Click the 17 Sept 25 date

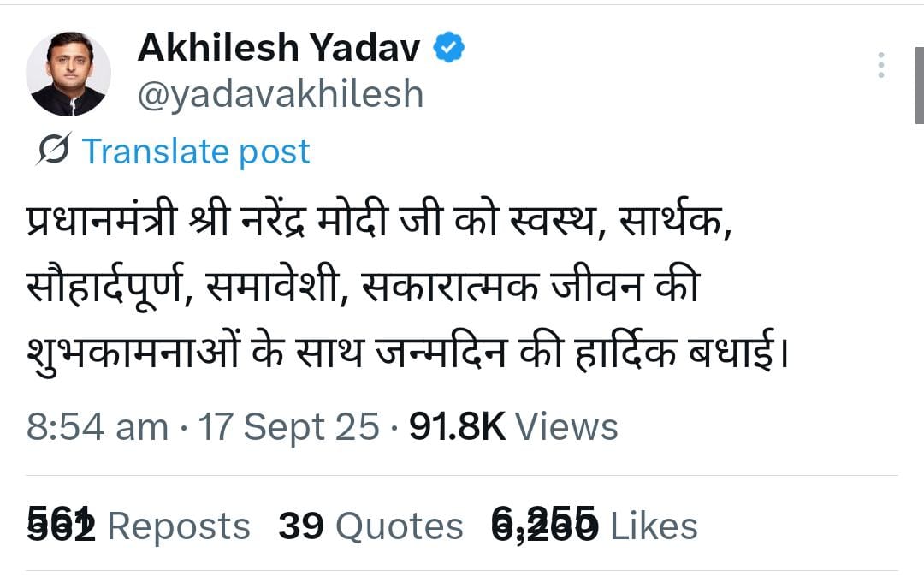click(x=289, y=426)
